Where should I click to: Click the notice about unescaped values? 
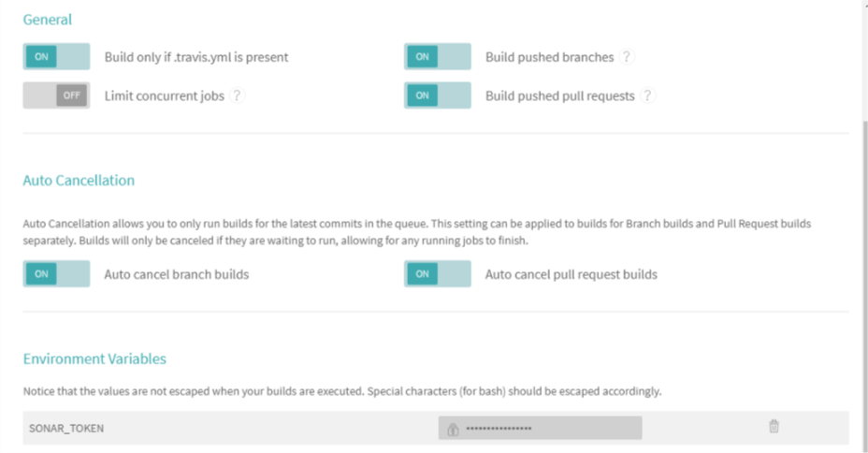(x=342, y=391)
